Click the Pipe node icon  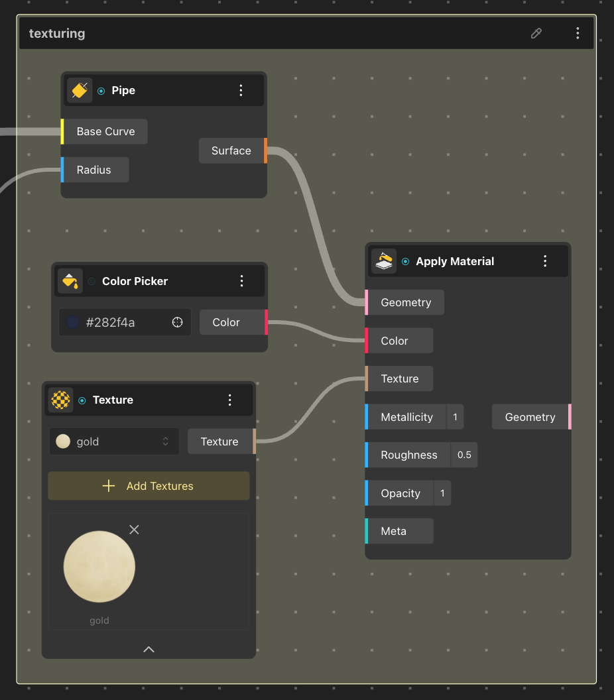(80, 90)
